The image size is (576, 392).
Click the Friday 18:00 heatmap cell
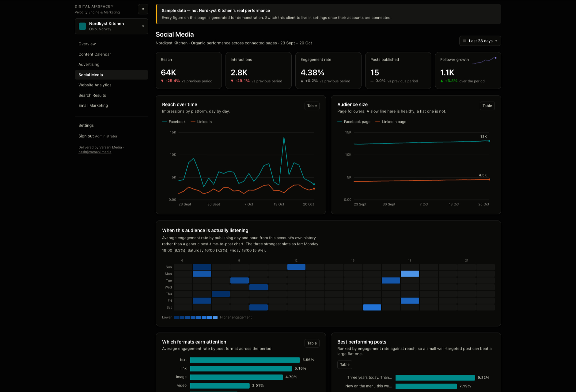pos(410,301)
